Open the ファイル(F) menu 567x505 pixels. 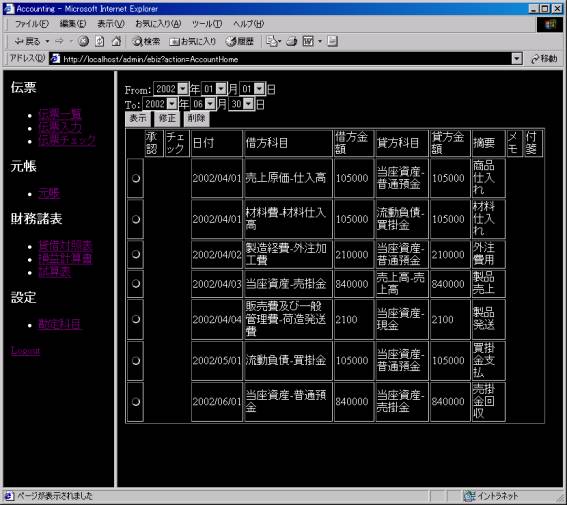(31, 24)
